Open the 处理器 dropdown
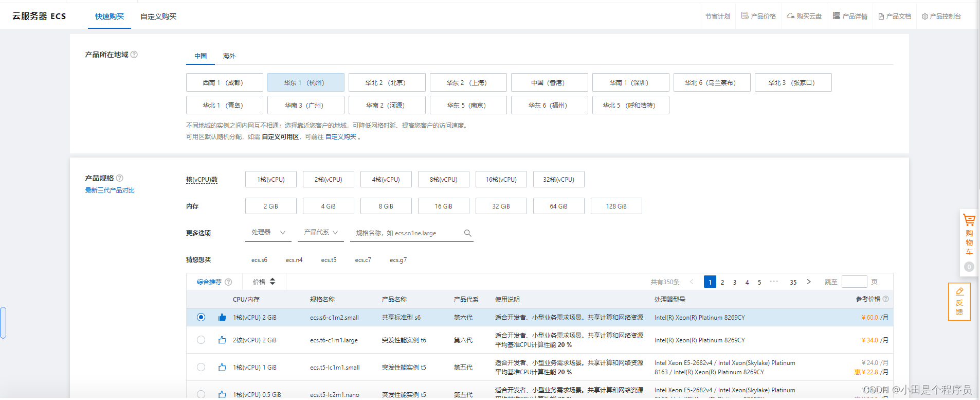The height and width of the screenshot is (400, 980). point(268,233)
